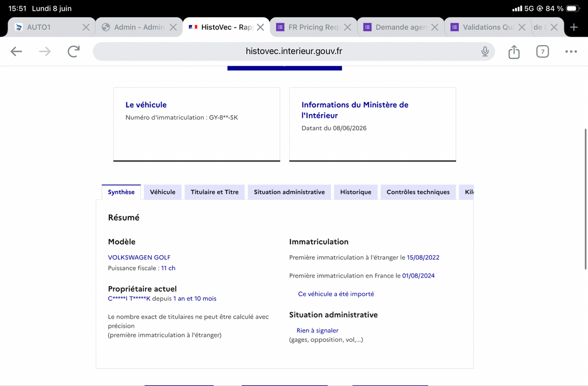Tap the histovec.interieur.gouv.fr address field
Viewport: 588px width, 386px height.
[x=294, y=51]
